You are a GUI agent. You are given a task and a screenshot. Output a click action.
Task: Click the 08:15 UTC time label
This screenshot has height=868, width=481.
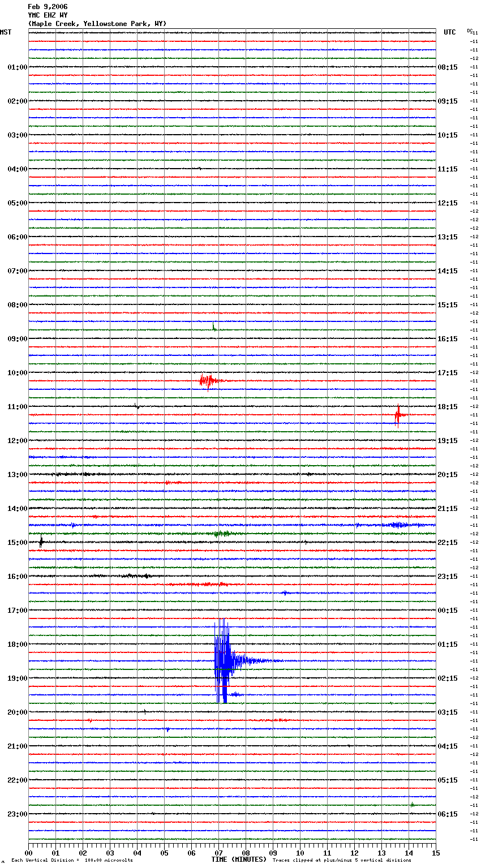448,67
